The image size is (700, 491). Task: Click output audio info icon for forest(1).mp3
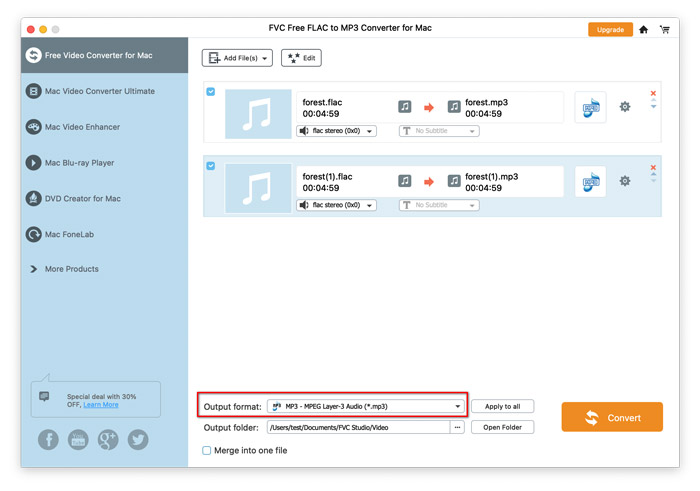pyautogui.click(x=454, y=181)
